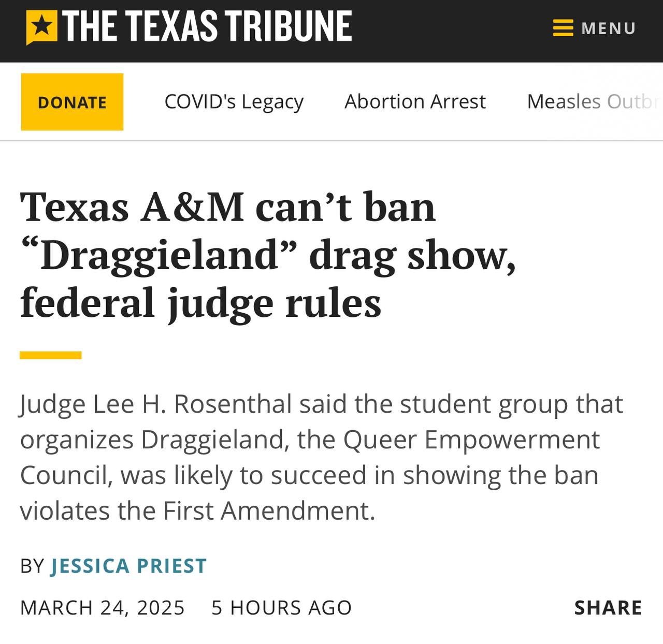Click the March 24, 2025 date

point(102,608)
